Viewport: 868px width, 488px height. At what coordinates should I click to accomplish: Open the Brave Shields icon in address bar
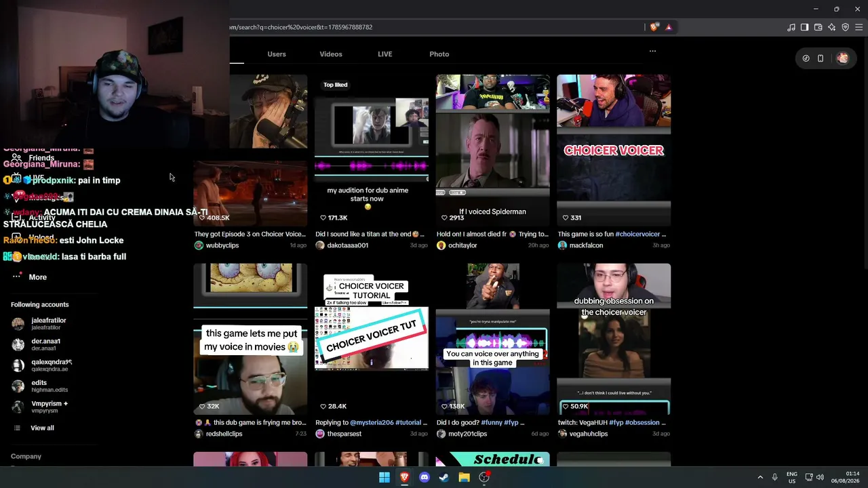654,27
